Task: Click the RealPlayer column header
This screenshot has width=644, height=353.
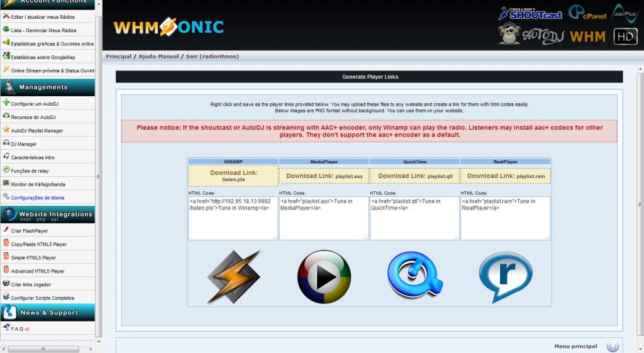Action: click(x=506, y=162)
